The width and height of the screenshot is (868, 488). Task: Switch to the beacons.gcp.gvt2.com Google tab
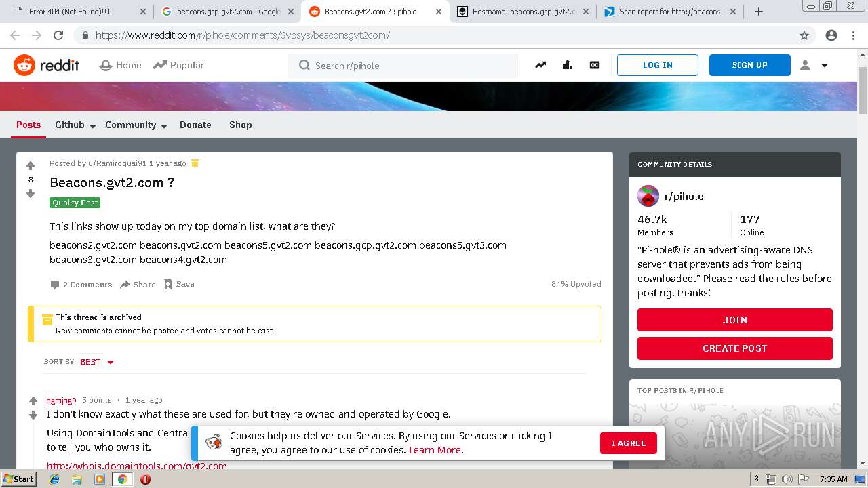[229, 12]
